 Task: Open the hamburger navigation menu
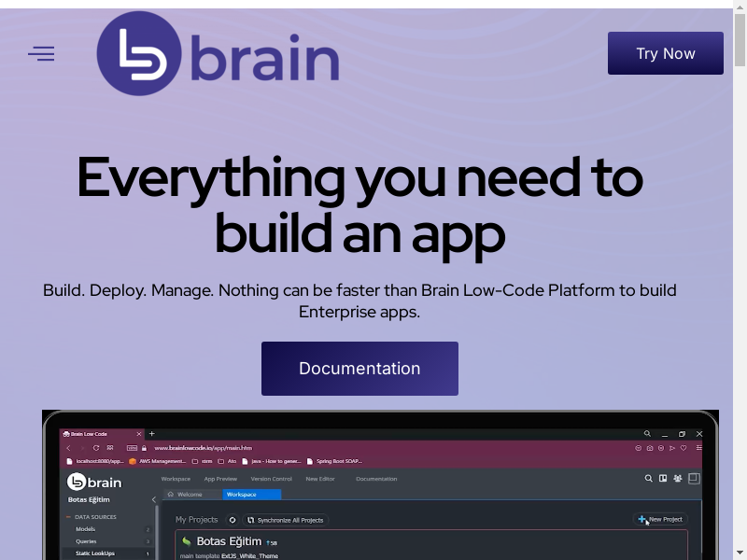pos(41,54)
